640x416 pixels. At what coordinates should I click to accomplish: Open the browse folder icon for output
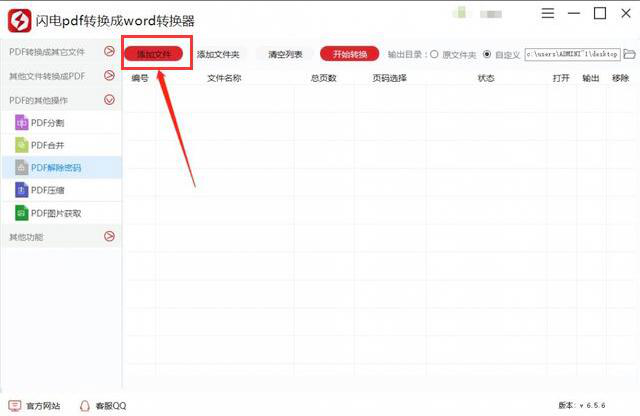[630, 54]
